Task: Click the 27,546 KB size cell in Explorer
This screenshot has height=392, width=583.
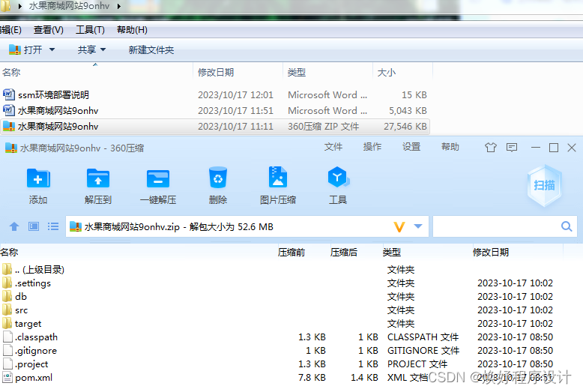Action: (x=405, y=127)
